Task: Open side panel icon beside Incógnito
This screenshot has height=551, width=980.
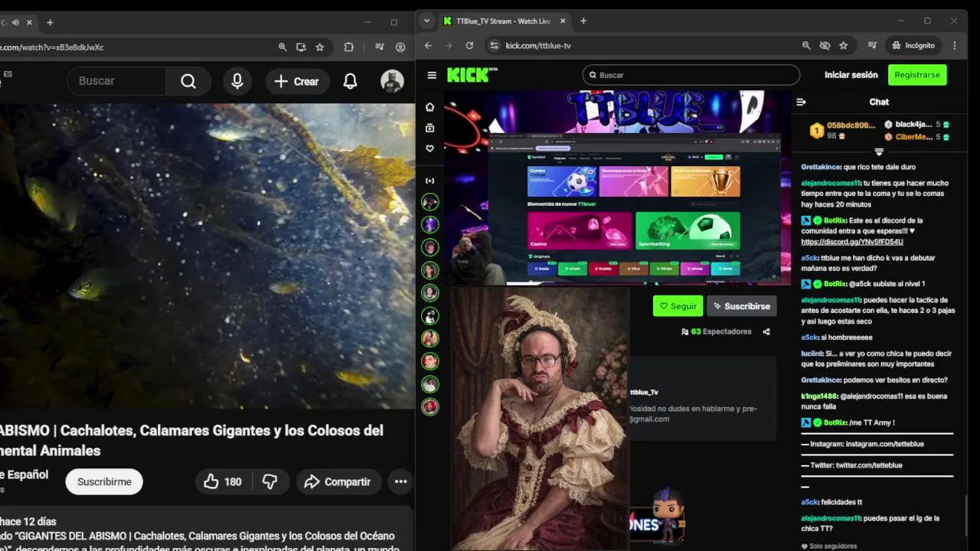Action: (873, 45)
